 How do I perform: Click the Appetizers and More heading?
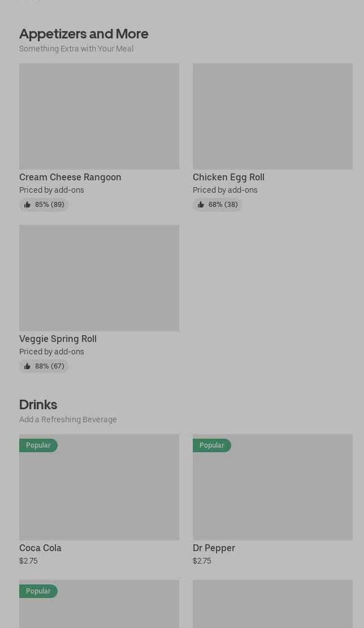click(x=84, y=33)
